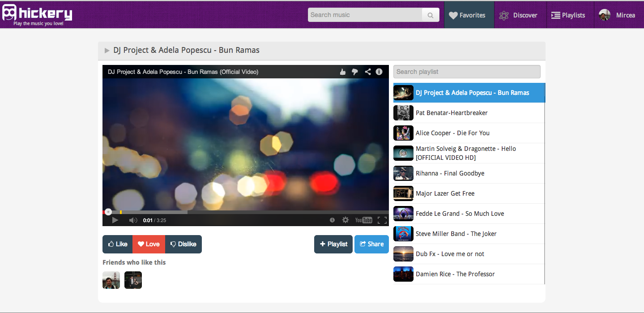Toggle Dislike for this song
The image size is (644, 313).
point(183,244)
